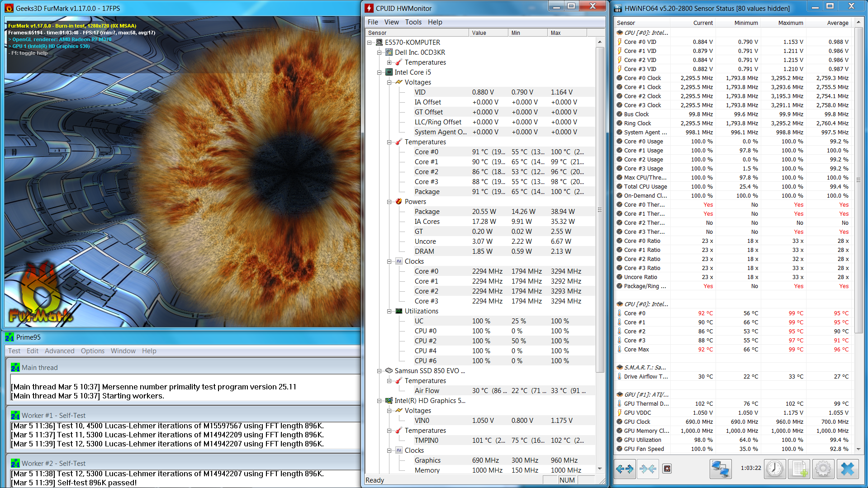Click S.M.A.R.T. drive group icon in HWiNFO
The image size is (868, 488).
click(620, 367)
